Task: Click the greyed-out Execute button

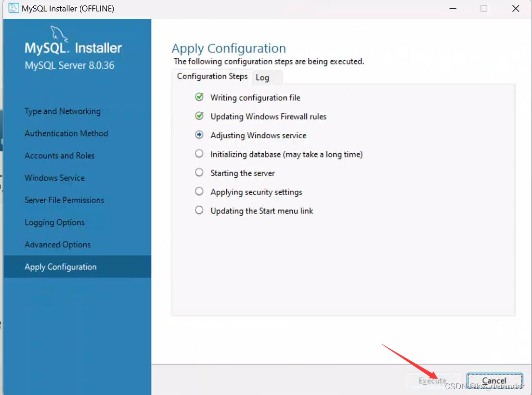Action: [432, 381]
